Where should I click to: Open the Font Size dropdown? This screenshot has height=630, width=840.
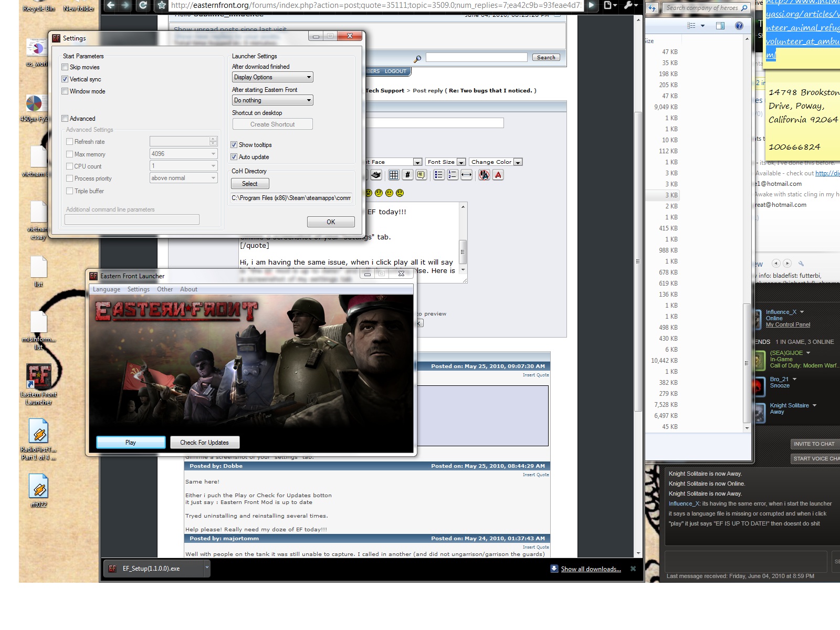pos(446,162)
